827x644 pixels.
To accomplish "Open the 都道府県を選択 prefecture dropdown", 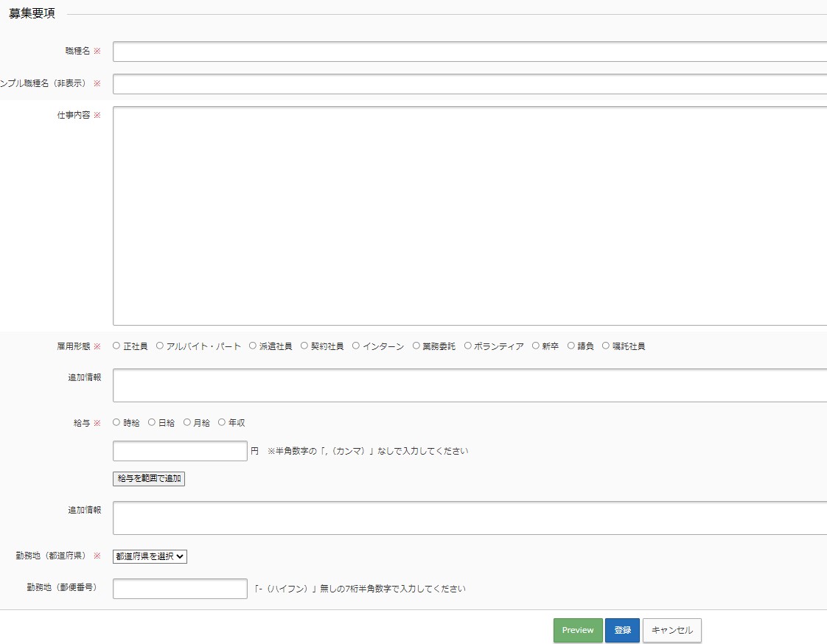I will tap(150, 556).
